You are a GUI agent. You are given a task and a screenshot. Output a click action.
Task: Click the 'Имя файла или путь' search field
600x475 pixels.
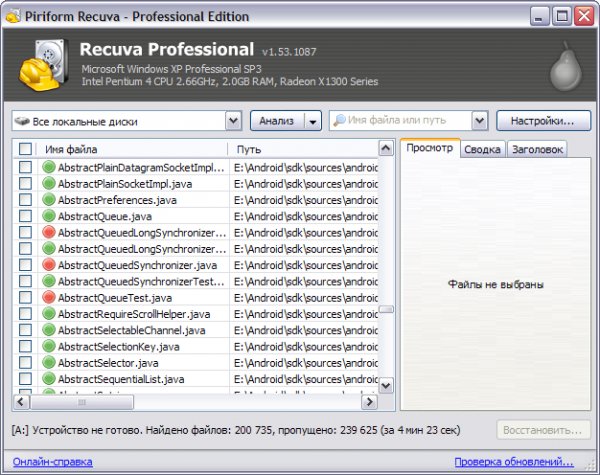[x=400, y=121]
